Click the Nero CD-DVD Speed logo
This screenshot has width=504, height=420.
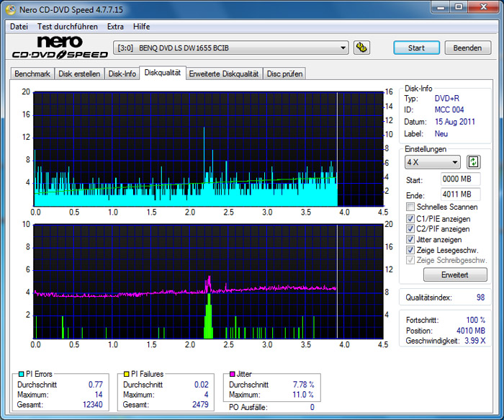(x=60, y=48)
